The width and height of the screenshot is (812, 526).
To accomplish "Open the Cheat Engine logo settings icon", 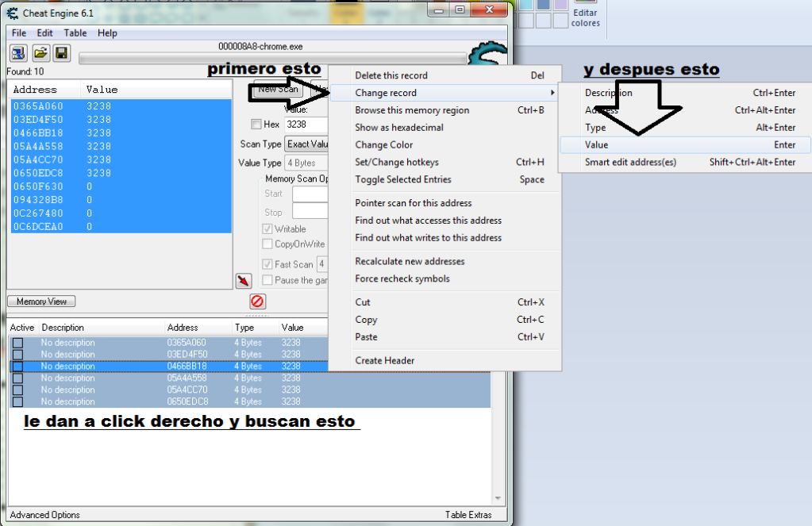I will coord(487,53).
